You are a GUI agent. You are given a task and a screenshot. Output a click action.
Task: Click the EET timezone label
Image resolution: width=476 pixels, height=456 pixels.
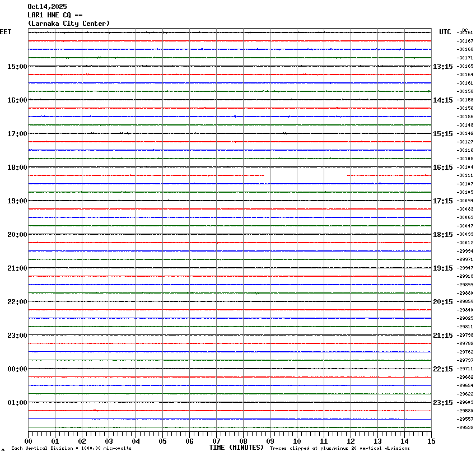(6, 32)
